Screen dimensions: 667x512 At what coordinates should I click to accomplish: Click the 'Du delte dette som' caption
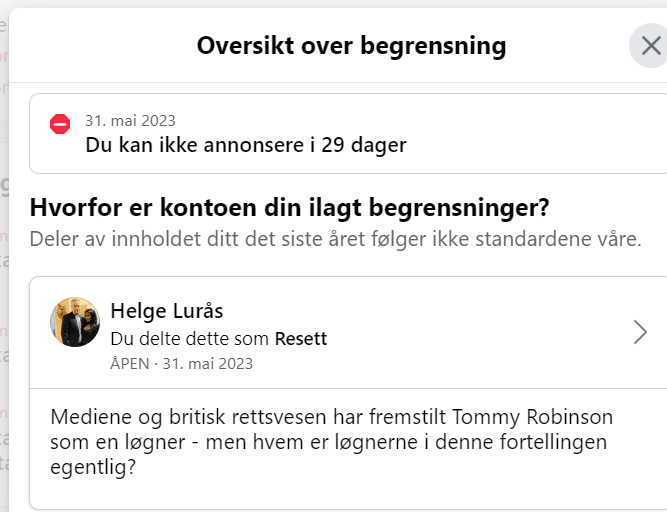click(190, 339)
